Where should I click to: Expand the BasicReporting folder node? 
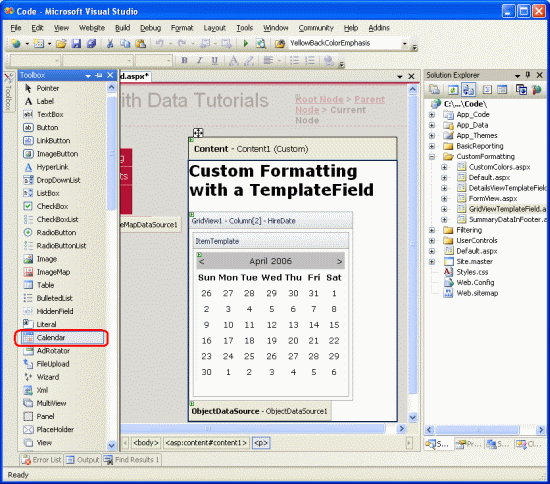click(x=432, y=146)
